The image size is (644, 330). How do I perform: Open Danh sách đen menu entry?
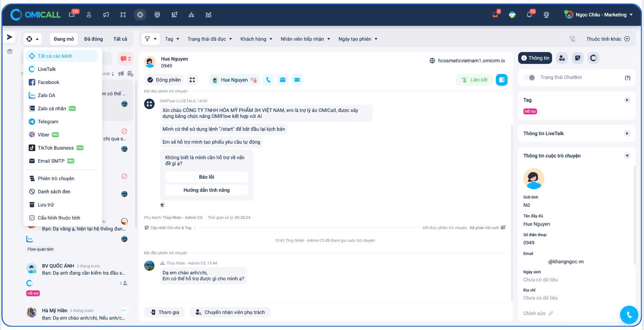[61, 192]
